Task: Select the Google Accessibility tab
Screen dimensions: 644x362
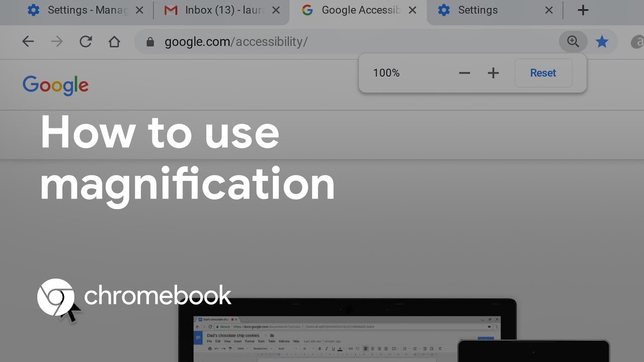Action: pos(358,10)
